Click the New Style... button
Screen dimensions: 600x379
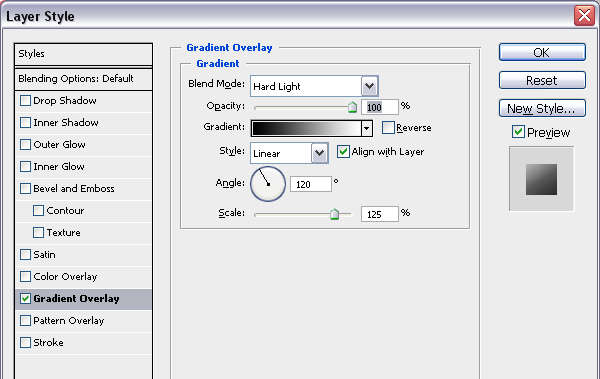point(542,108)
